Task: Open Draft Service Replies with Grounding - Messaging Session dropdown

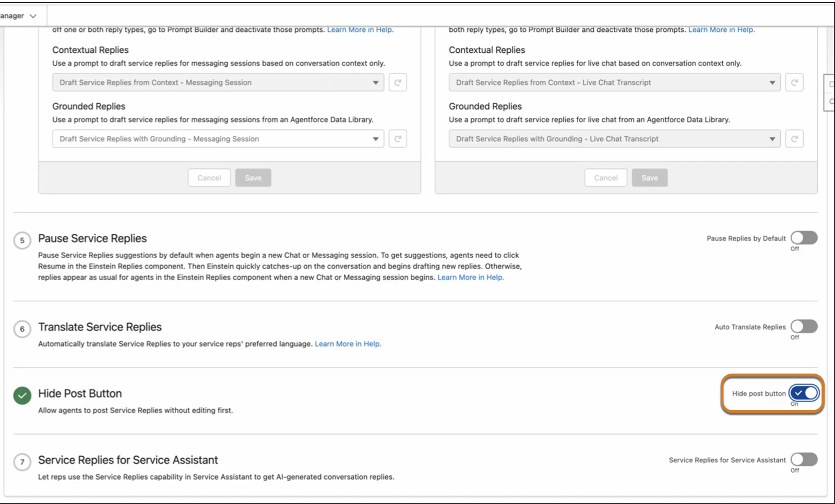Action: click(x=218, y=139)
